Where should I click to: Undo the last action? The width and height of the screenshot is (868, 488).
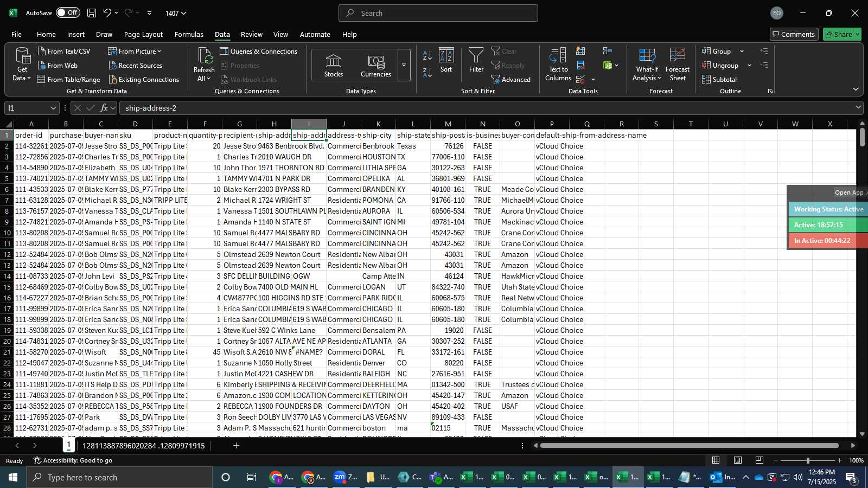(107, 13)
